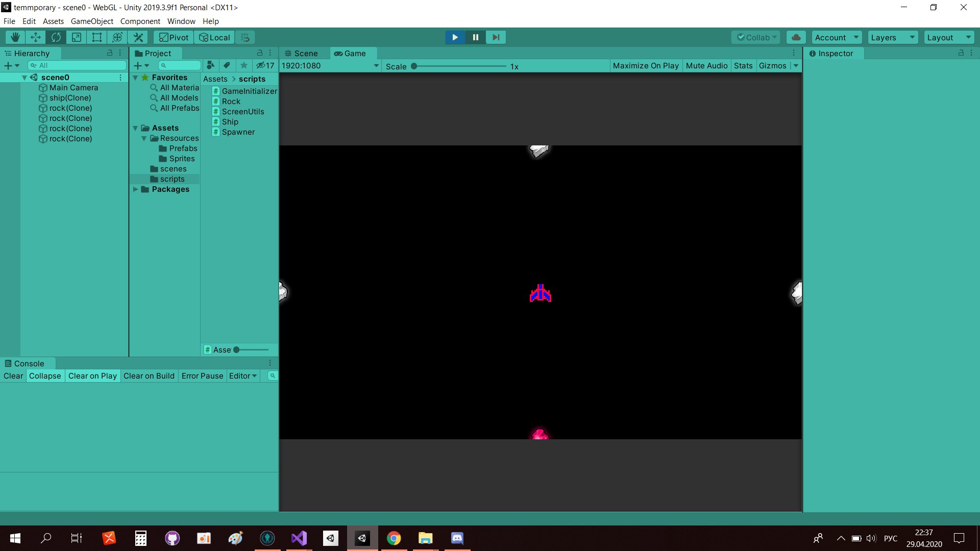
Task: Open the File menu
Action: tap(9, 21)
